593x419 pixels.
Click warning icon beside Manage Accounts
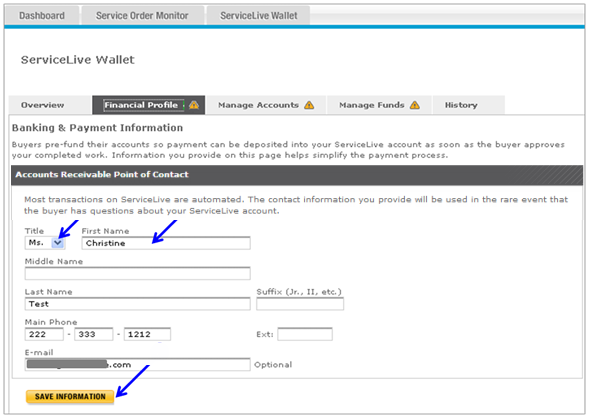pos(309,105)
